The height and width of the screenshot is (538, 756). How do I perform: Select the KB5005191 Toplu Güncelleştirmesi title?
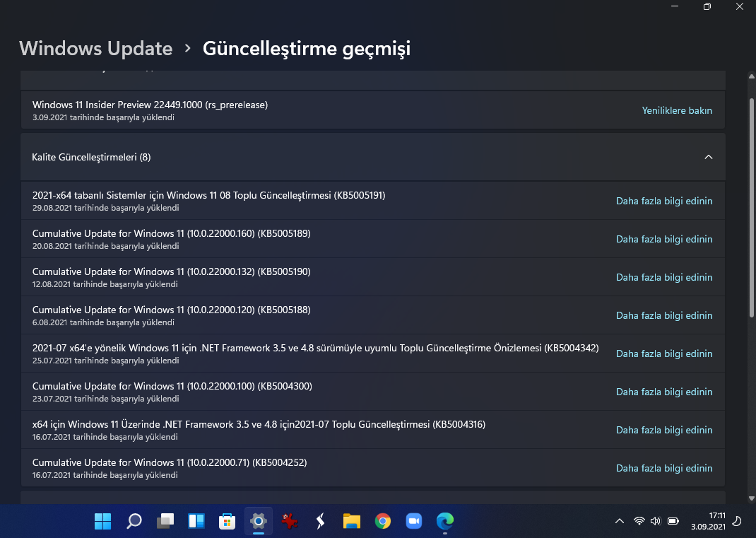point(208,195)
